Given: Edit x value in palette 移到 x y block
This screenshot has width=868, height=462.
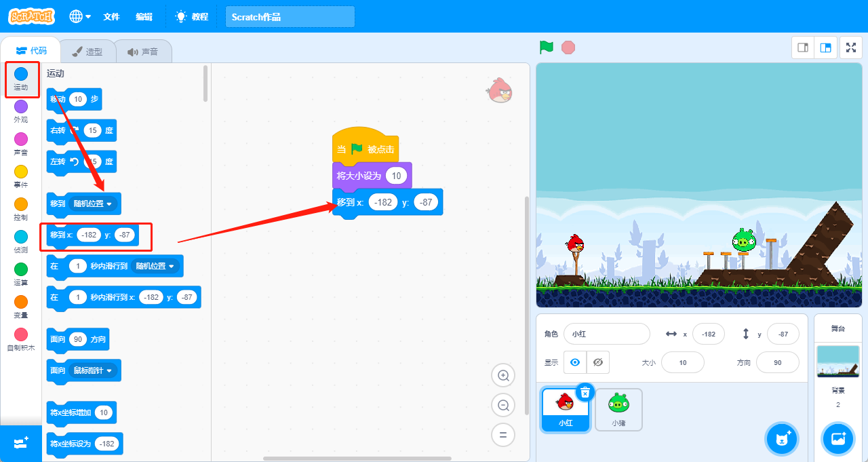Looking at the screenshot, I should pos(89,235).
